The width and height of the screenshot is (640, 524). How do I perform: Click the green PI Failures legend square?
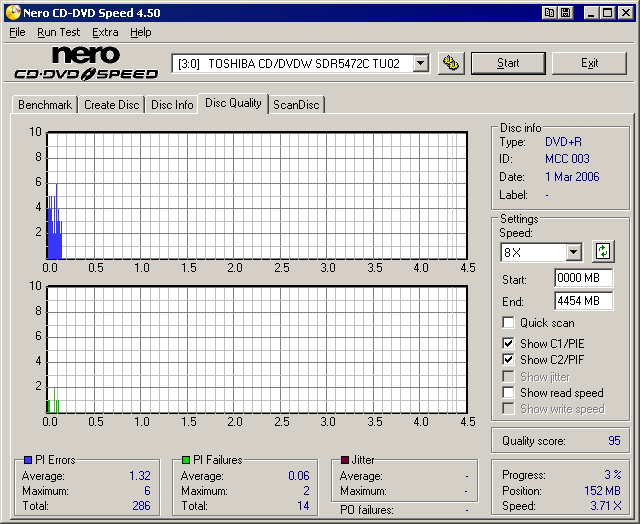click(x=186, y=460)
